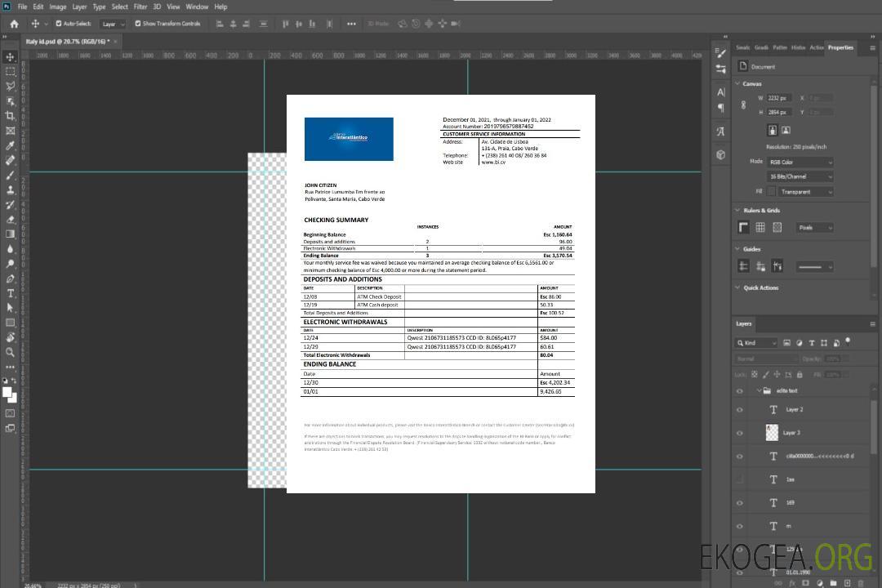Toggle the grid icon under Rulers & Grids

coord(760,228)
